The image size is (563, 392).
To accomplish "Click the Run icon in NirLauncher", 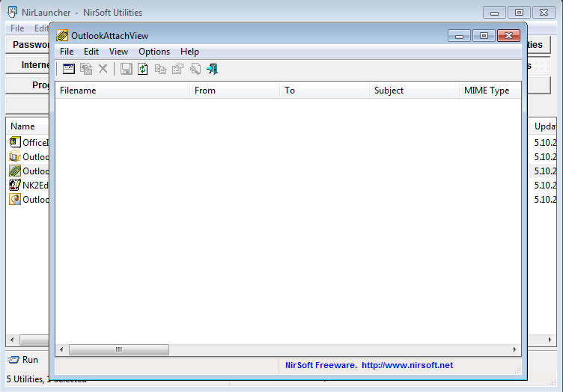I will [13, 360].
